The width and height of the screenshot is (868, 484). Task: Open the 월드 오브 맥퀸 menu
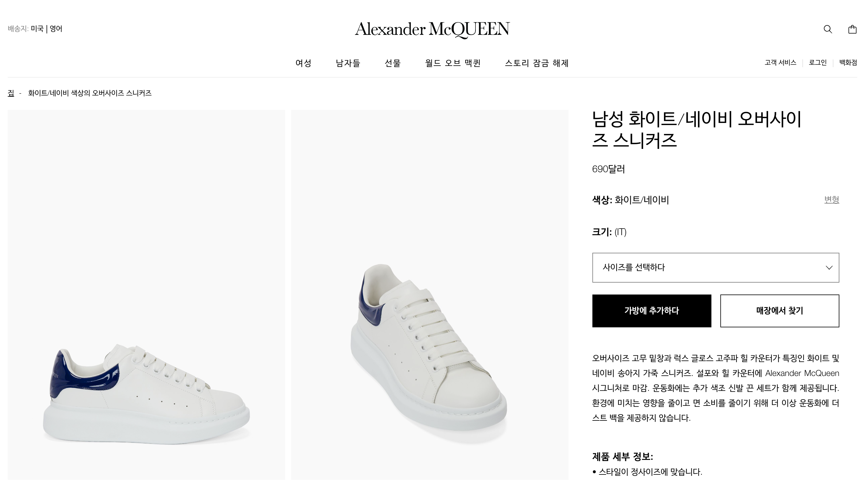point(452,63)
